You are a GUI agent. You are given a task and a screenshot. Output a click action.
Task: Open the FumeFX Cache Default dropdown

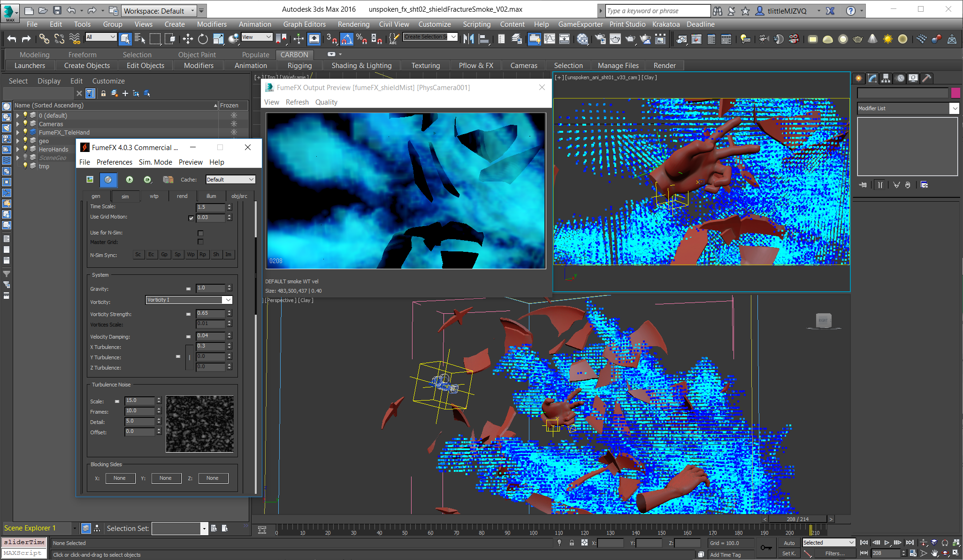230,180
